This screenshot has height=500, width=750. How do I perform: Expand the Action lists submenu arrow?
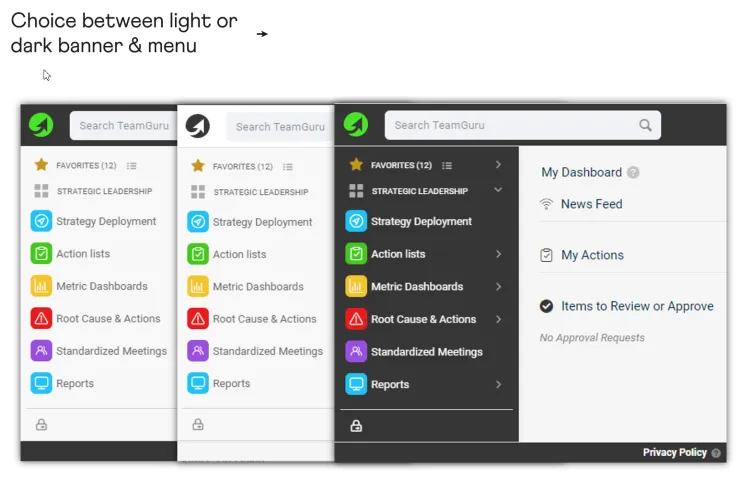[x=498, y=254]
